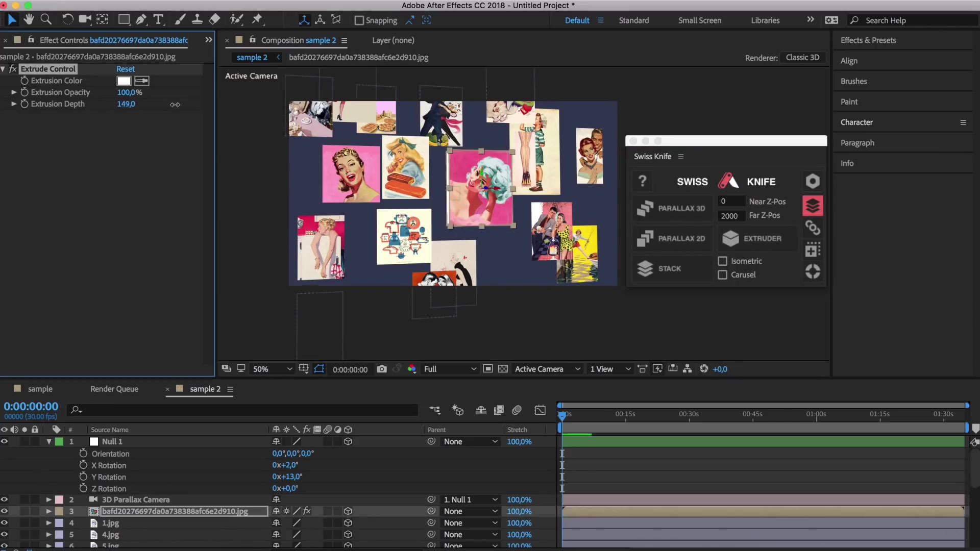Select the Type text tool
This screenshot has width=980, height=551.
coord(158,19)
